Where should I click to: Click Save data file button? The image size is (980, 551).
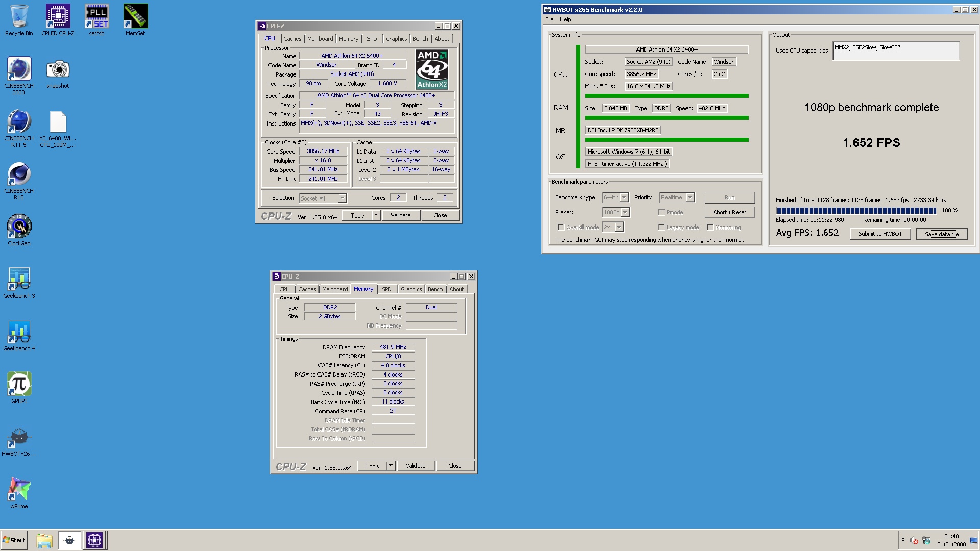pos(941,234)
